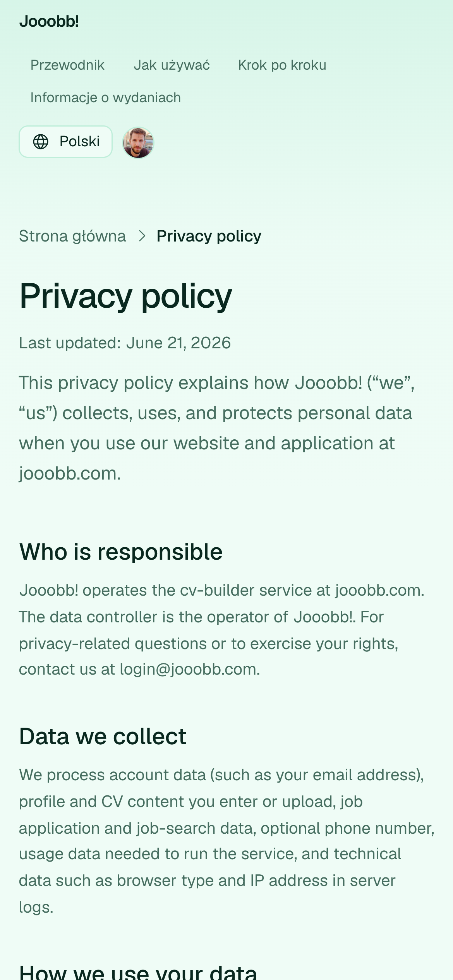This screenshot has width=453, height=980.
Task: Click the paragraph about the data controller
Action: [x=222, y=630]
